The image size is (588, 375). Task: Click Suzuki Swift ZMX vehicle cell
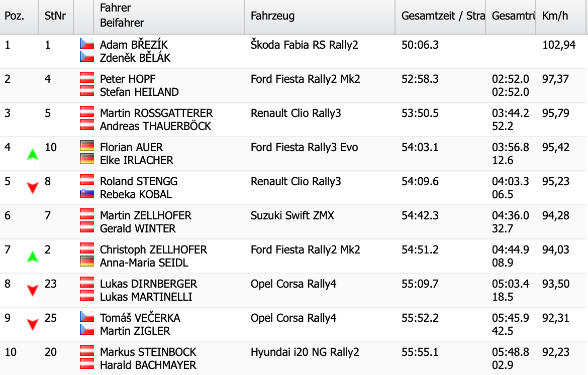pyautogui.click(x=292, y=216)
